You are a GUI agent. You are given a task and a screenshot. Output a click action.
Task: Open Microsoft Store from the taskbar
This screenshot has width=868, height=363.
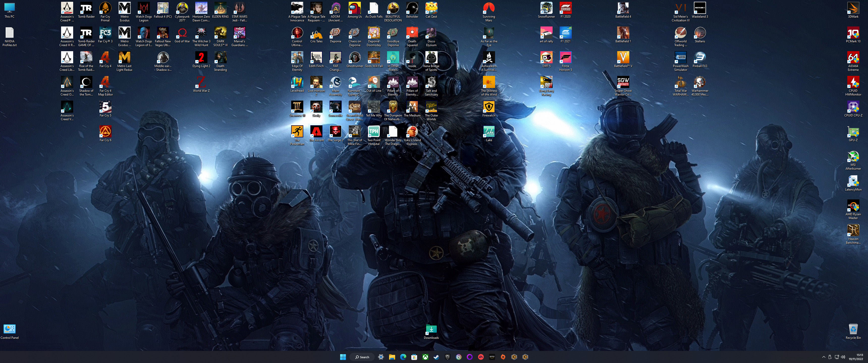tap(414, 357)
